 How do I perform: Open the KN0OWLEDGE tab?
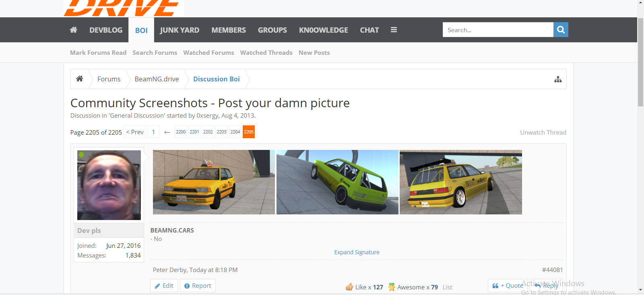point(324,30)
